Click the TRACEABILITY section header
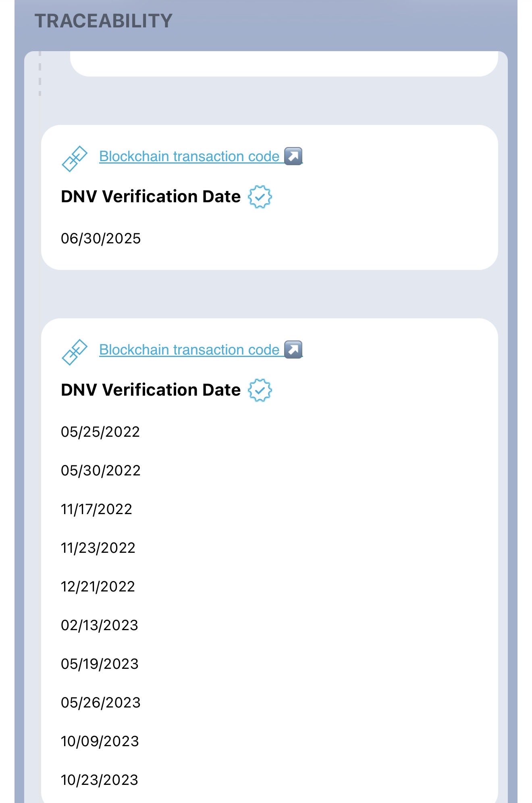532x803 pixels. [104, 21]
